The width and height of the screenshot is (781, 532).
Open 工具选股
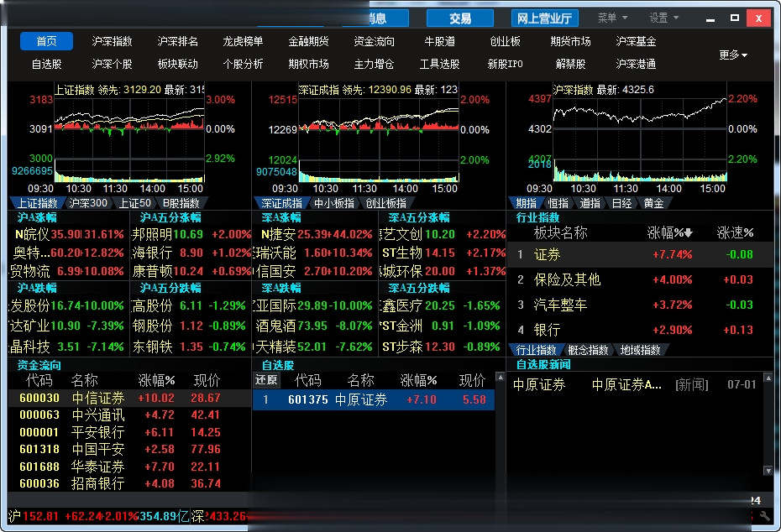click(440, 65)
